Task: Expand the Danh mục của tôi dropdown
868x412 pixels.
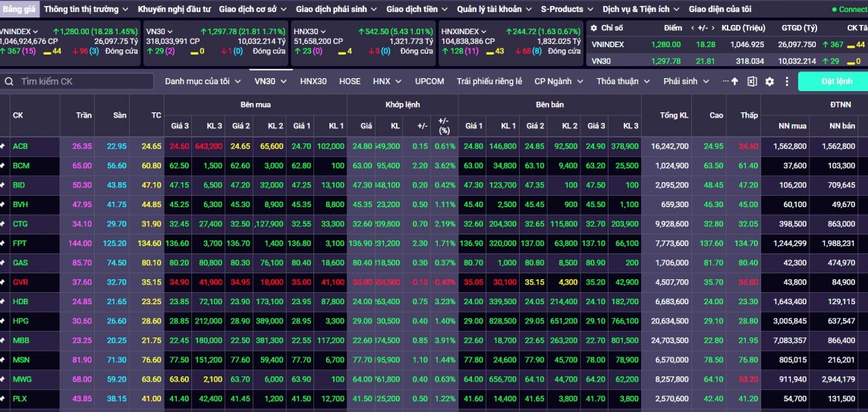Action: coord(203,81)
